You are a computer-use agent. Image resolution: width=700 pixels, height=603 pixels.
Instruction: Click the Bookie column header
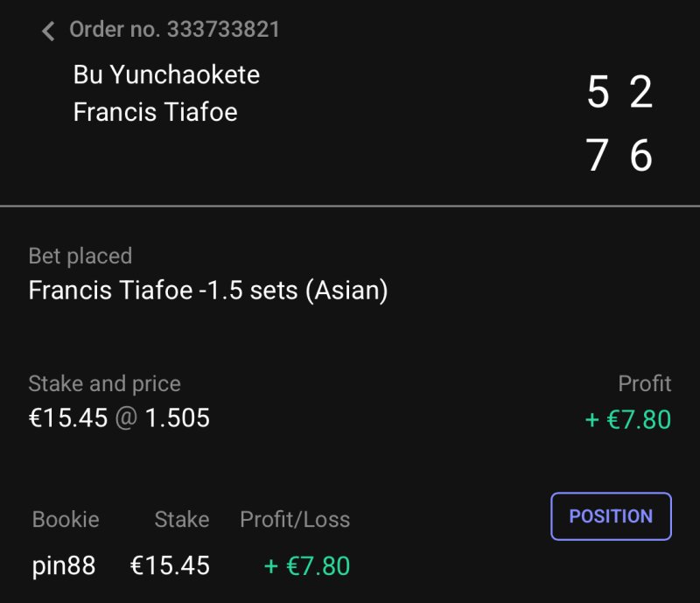click(x=66, y=519)
